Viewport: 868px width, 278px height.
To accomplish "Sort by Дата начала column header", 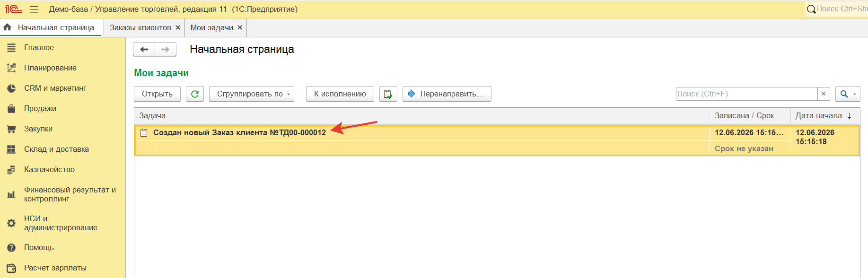I will (825, 116).
